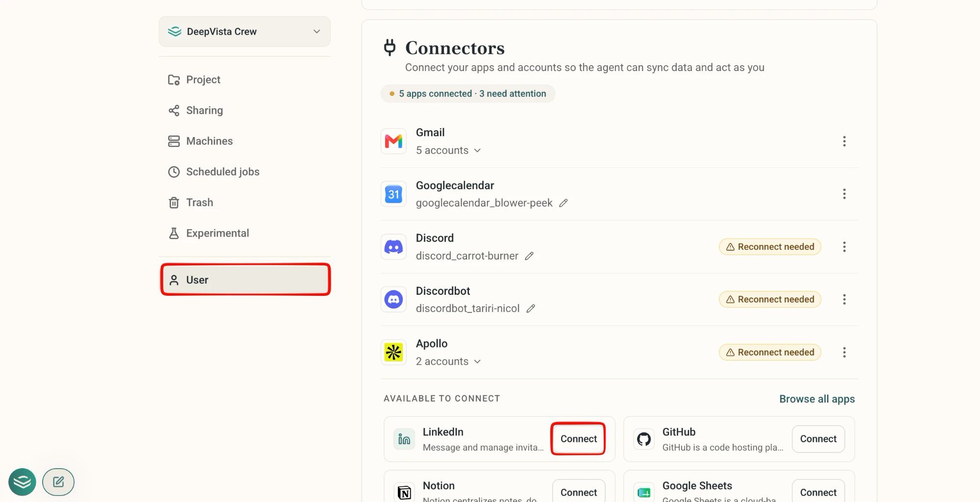Click the DeepVista Crew layers logo icon

tap(174, 31)
